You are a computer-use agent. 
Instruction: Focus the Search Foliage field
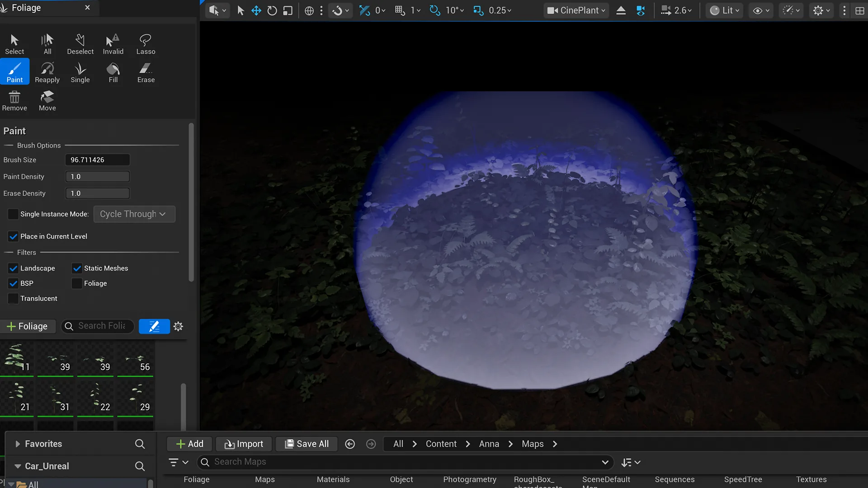click(x=98, y=326)
